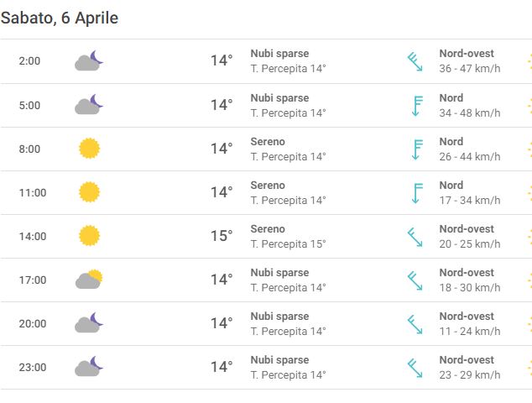
Task: Click the 11:00 sun icon
Action: coord(89,192)
